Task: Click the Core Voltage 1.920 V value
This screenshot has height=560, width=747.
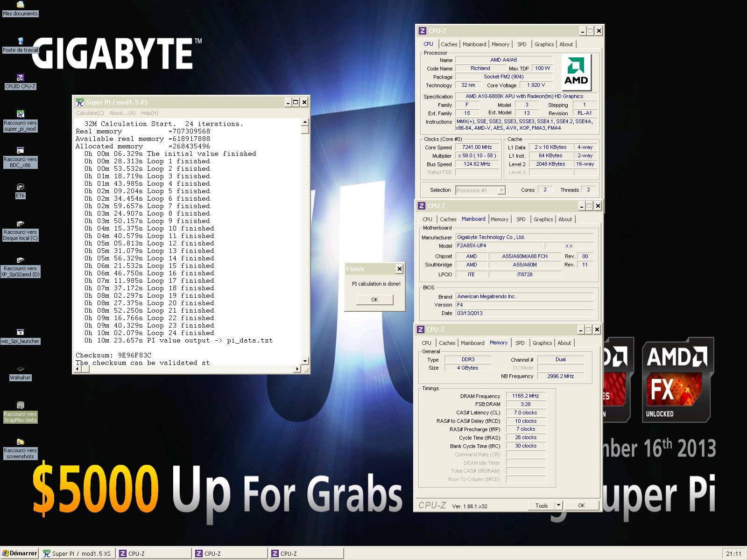Action: [536, 85]
